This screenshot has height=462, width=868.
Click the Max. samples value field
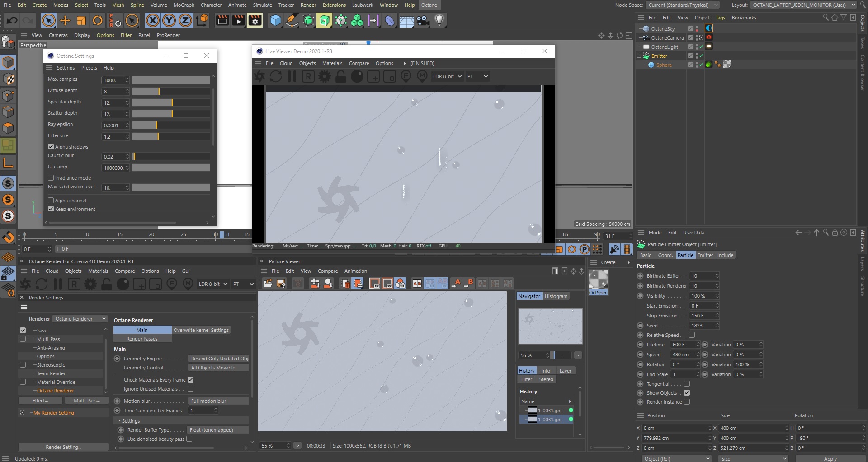(x=113, y=80)
